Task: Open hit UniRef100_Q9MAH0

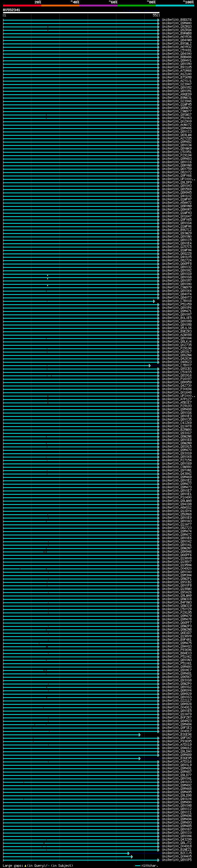Action: click(x=177, y=23)
